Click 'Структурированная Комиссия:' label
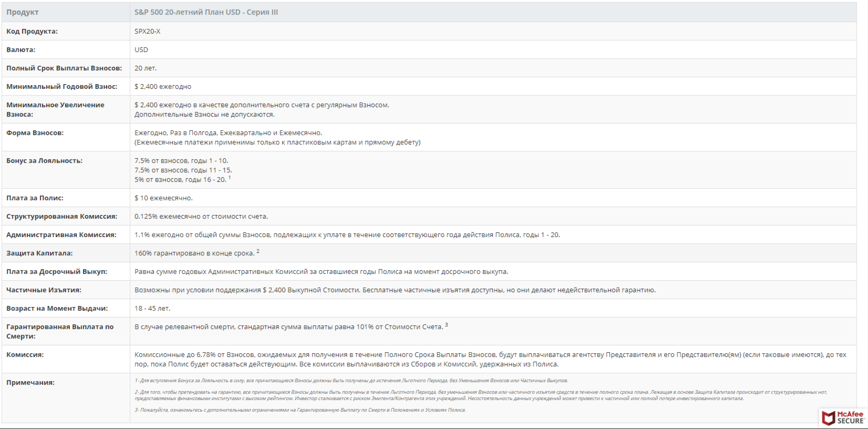The height and width of the screenshot is (429, 868). click(x=62, y=216)
